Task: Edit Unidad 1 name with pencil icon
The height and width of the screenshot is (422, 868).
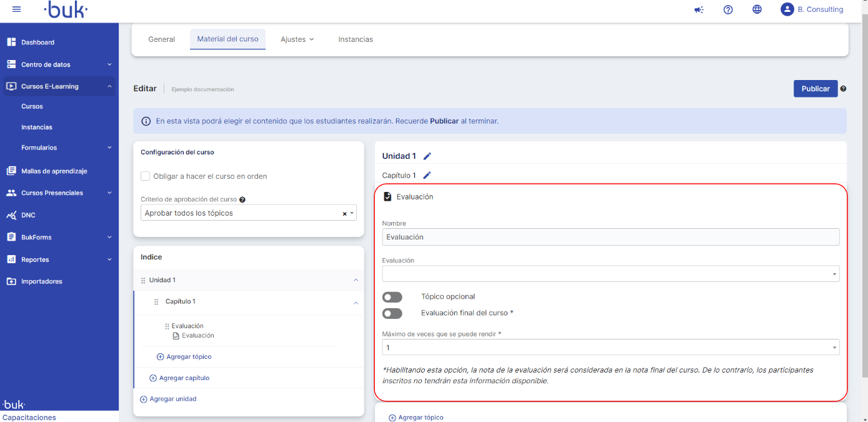Action: click(427, 156)
